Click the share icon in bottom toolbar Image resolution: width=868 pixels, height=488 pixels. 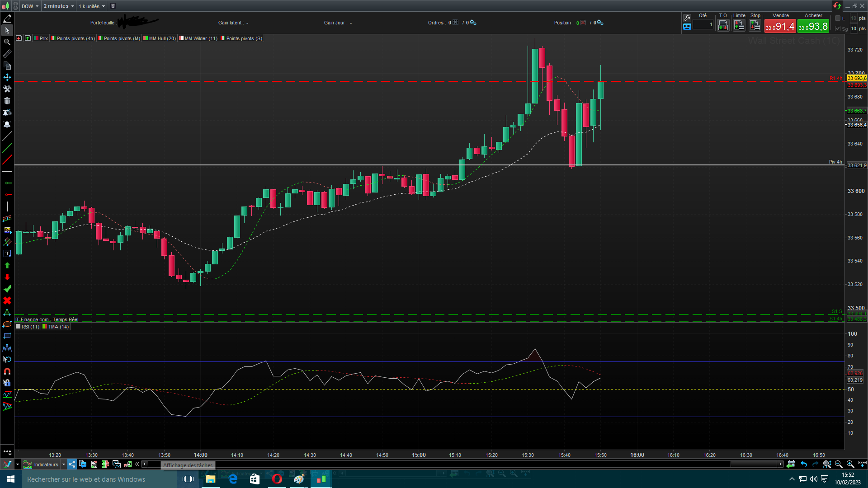click(72, 464)
